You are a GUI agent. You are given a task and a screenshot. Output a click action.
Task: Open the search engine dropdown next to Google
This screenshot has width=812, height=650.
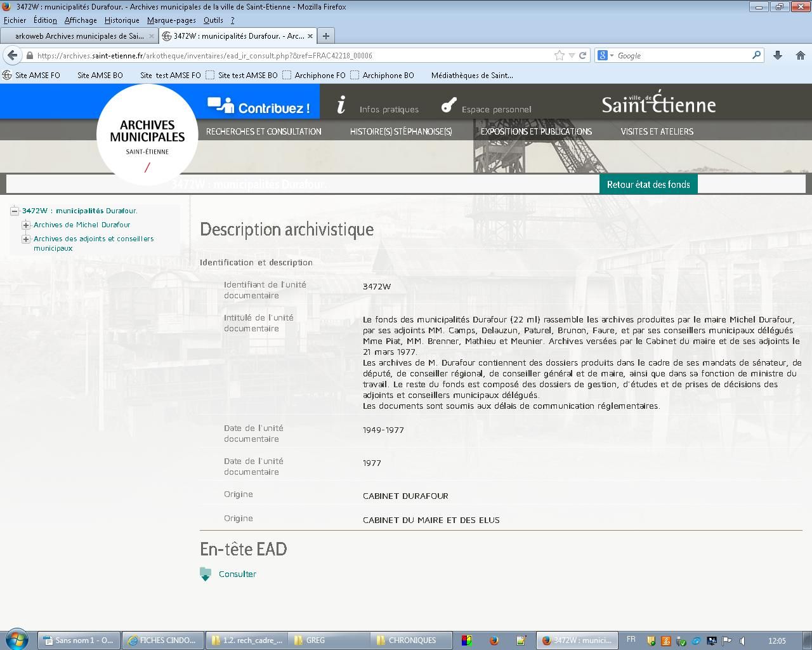coord(606,55)
